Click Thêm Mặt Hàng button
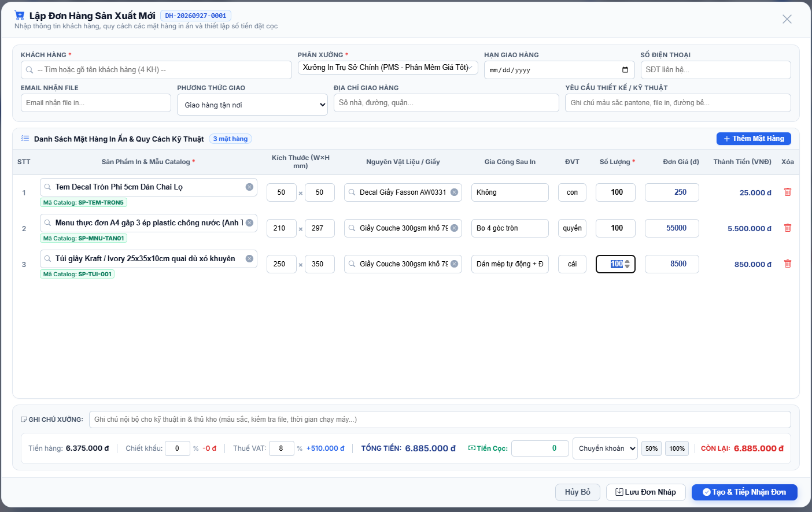812x512 pixels. pos(754,139)
